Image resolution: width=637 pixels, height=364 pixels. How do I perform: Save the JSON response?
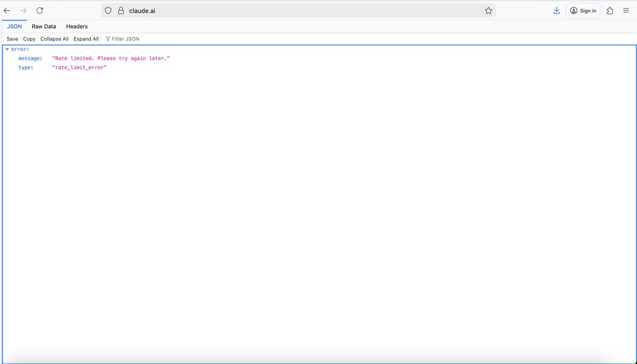(12, 39)
